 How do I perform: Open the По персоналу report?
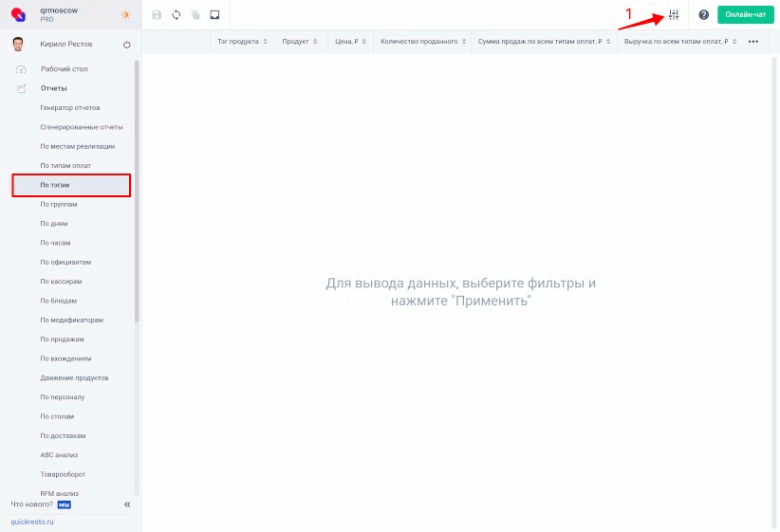(x=63, y=397)
